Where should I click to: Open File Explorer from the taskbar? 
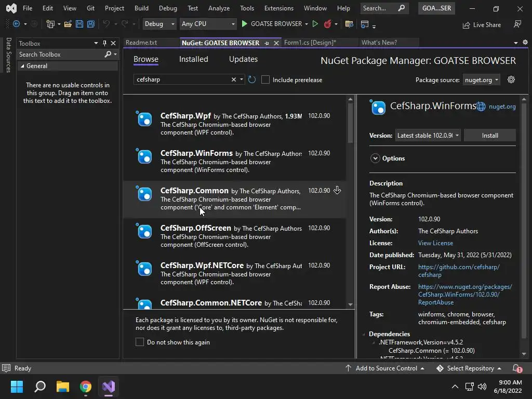click(63, 387)
